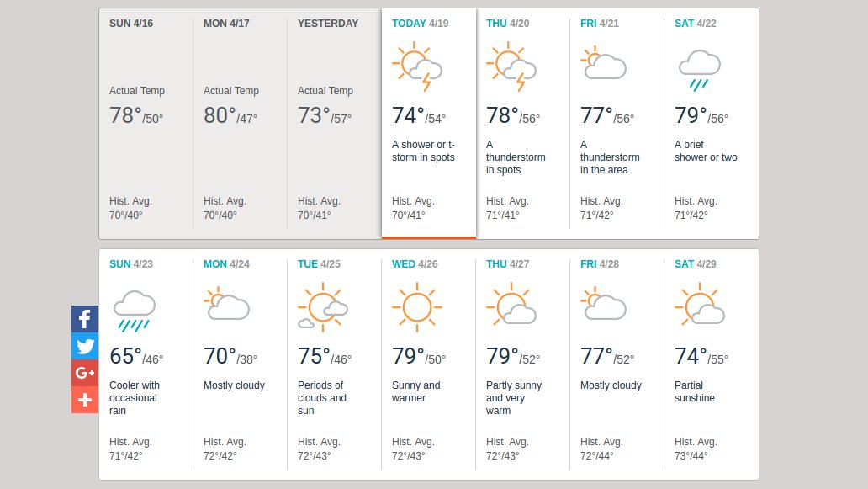Select the FRI 4/28 day header
868x489 pixels.
tap(600, 264)
